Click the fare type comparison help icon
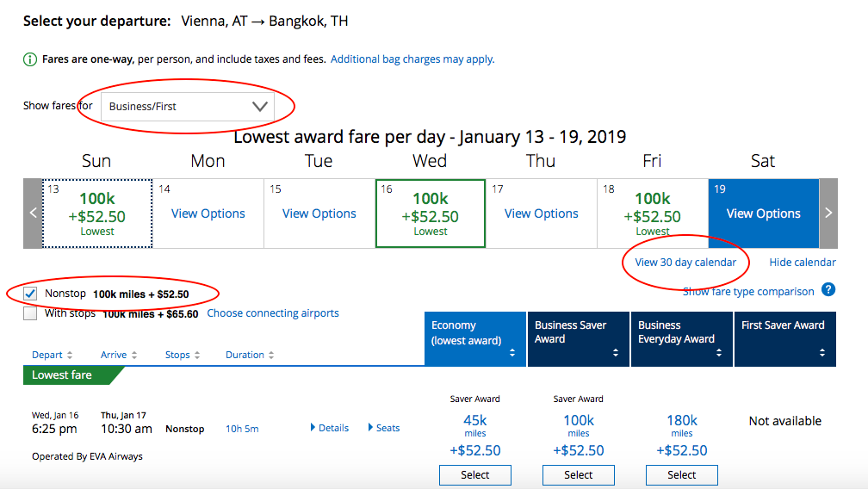 point(828,290)
